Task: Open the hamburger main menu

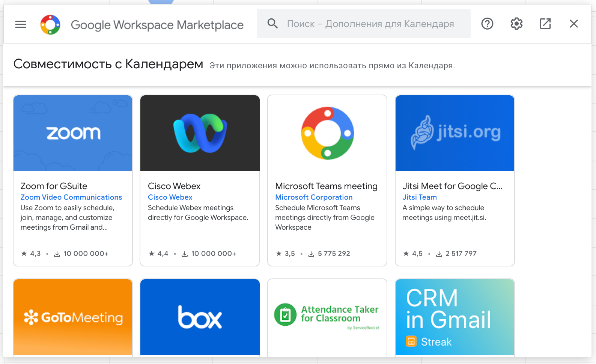Action: 21,24
